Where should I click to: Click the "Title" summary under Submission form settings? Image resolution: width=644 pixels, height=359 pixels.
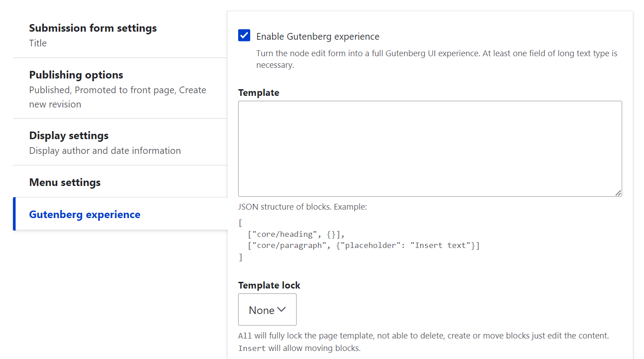(x=38, y=43)
